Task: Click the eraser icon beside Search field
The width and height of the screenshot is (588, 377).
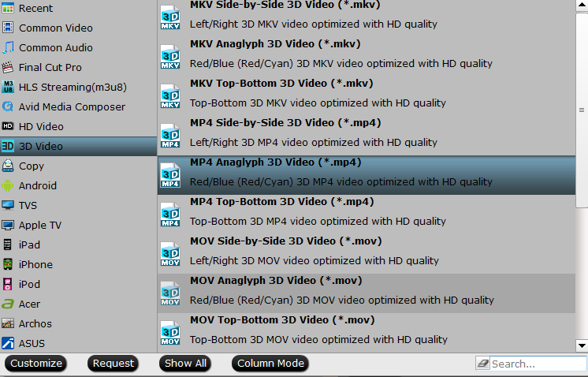Action: pos(482,363)
